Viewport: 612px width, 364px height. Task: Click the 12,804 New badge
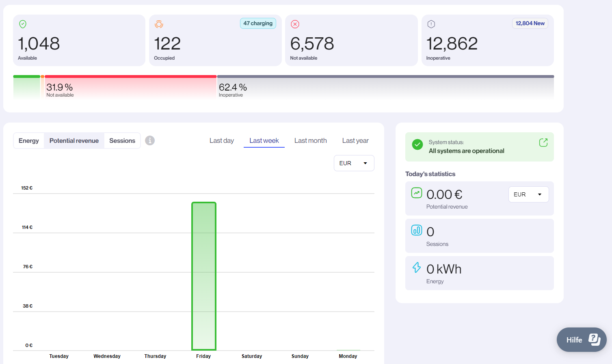[530, 24]
